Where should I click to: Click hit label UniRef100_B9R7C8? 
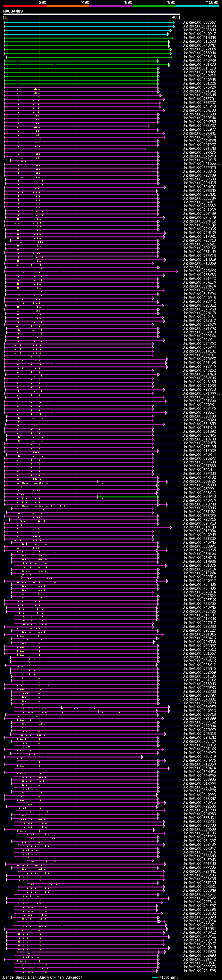pyautogui.click(x=199, y=137)
